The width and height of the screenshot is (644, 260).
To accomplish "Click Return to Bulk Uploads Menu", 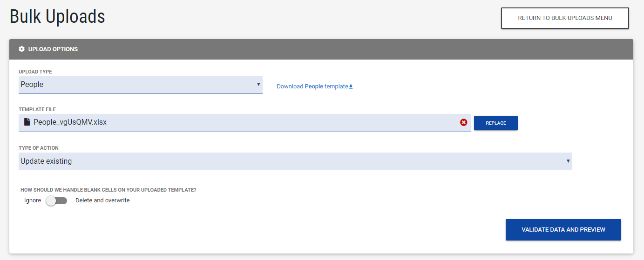I will 565,18.
